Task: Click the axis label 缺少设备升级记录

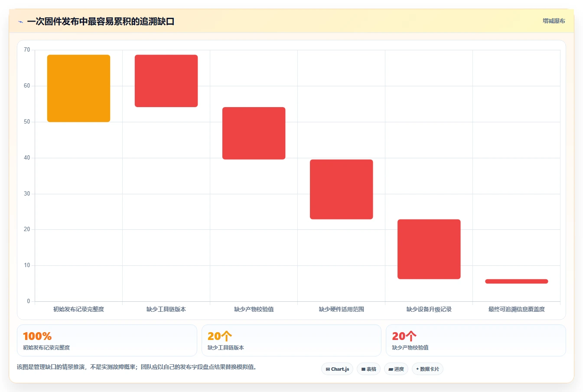Action: pyautogui.click(x=429, y=309)
